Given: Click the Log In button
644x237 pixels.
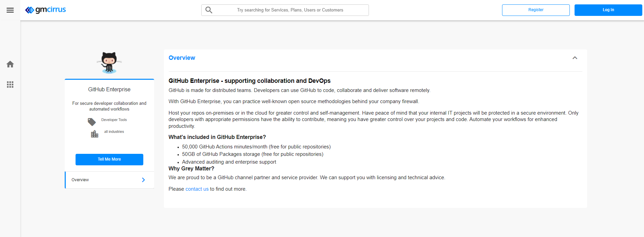Looking at the screenshot, I should [x=608, y=10].
